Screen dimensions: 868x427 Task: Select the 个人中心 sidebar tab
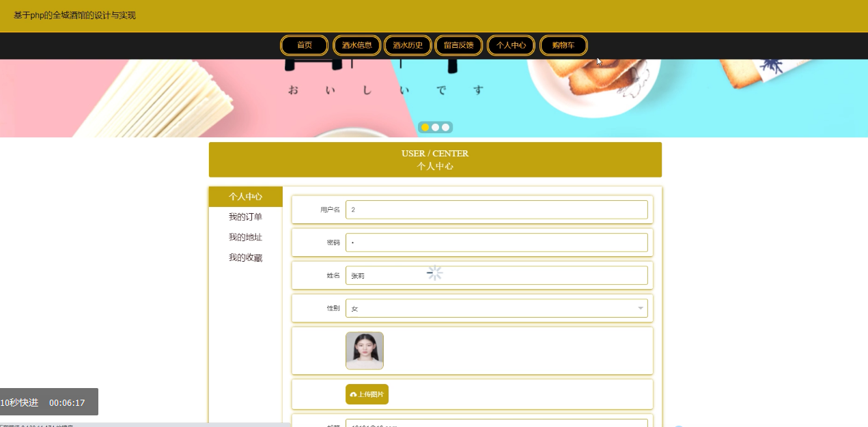[244, 196]
